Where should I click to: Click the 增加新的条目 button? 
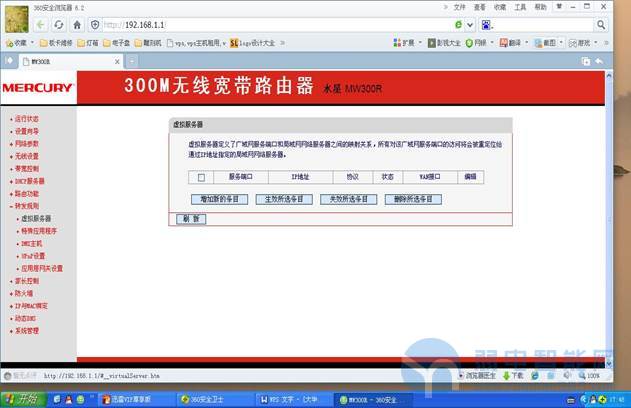224,199
